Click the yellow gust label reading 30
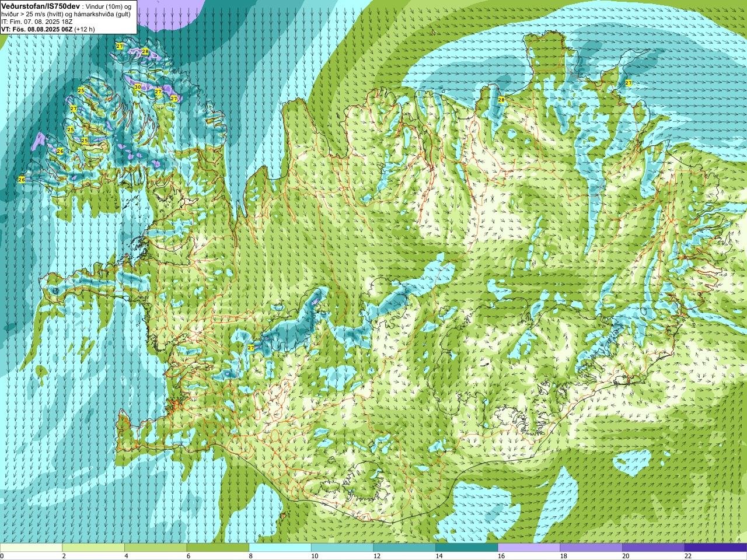Viewport: 747px width, 560px height. [138, 87]
